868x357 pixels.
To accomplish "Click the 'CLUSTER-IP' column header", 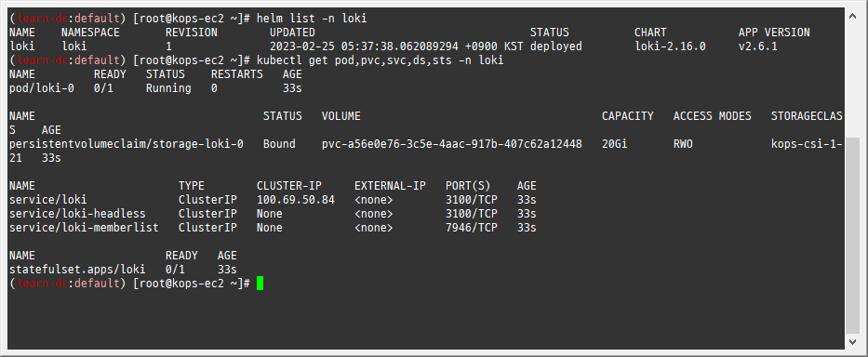I will (x=289, y=186).
